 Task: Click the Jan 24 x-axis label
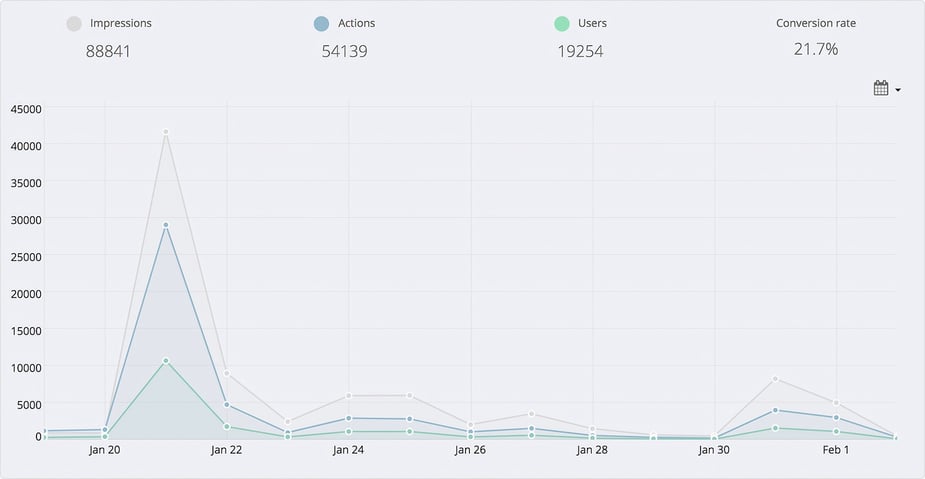pos(348,450)
